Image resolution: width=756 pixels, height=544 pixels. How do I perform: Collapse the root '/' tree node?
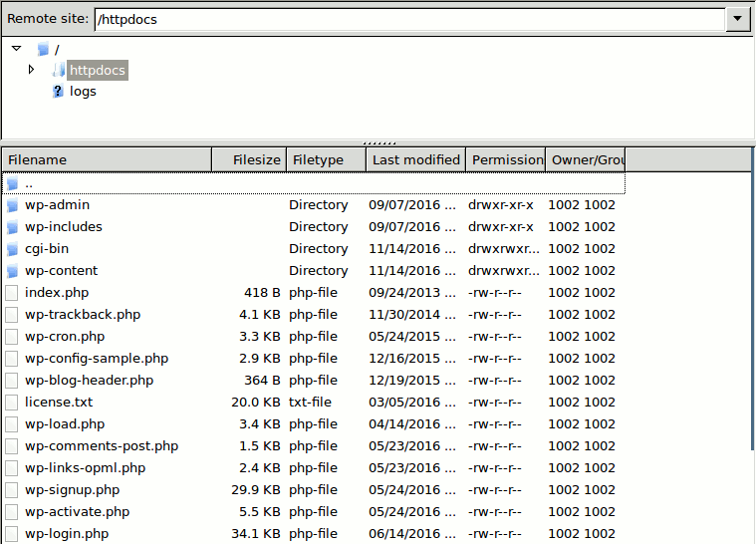coord(16,48)
